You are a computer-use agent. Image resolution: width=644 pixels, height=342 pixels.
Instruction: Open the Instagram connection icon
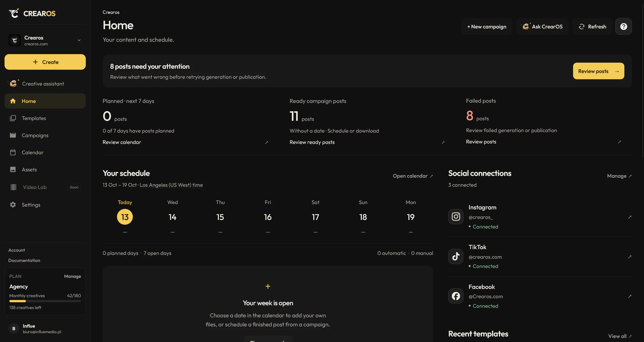tap(456, 217)
